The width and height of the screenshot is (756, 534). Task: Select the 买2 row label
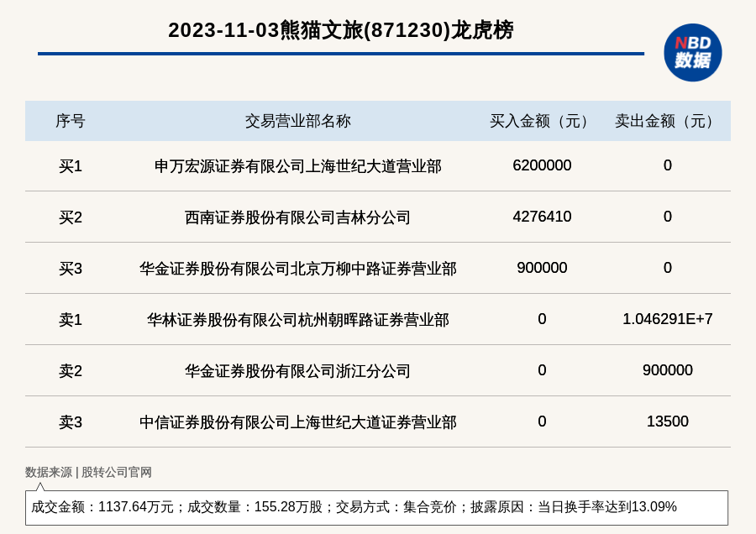pyautogui.click(x=71, y=217)
